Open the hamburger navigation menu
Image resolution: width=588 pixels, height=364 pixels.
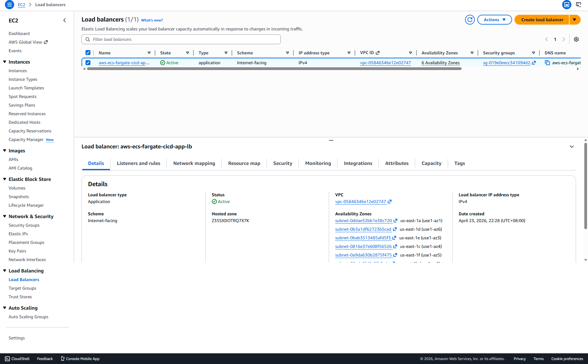(x=9, y=5)
